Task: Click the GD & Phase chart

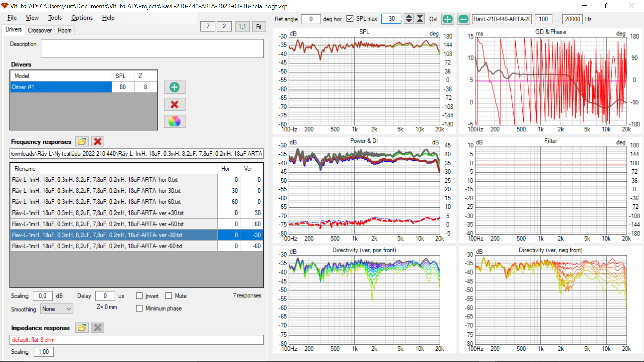Action: click(x=551, y=80)
